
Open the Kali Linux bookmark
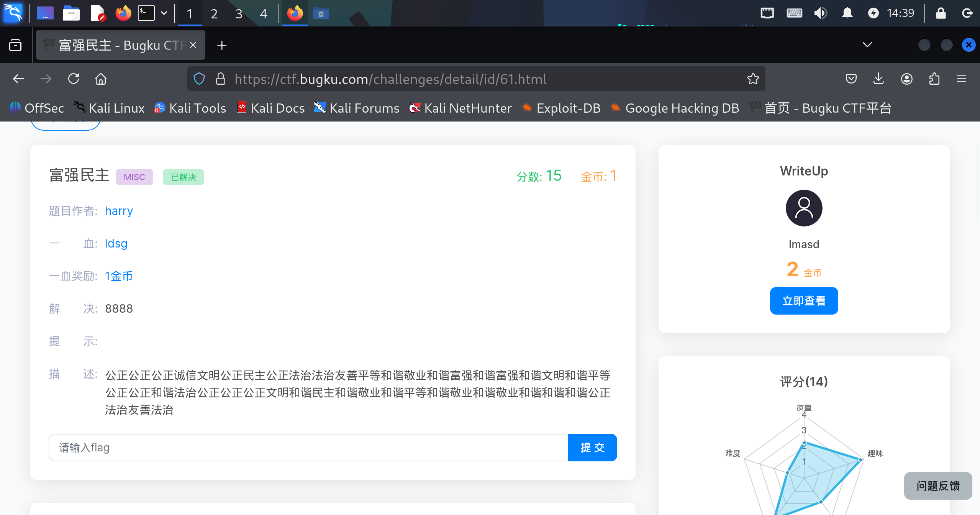tap(109, 108)
